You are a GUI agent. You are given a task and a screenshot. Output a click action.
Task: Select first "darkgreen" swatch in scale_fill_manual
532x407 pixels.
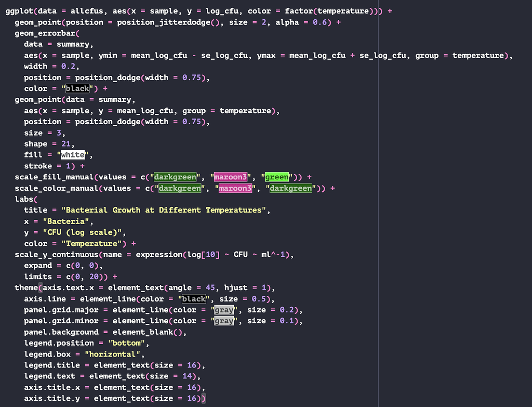(x=175, y=177)
